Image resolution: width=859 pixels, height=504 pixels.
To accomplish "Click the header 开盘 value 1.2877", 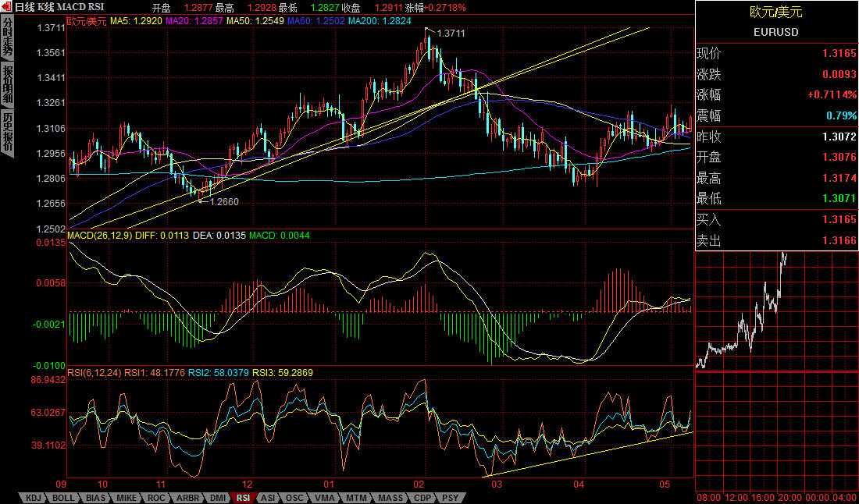I will point(198,8).
